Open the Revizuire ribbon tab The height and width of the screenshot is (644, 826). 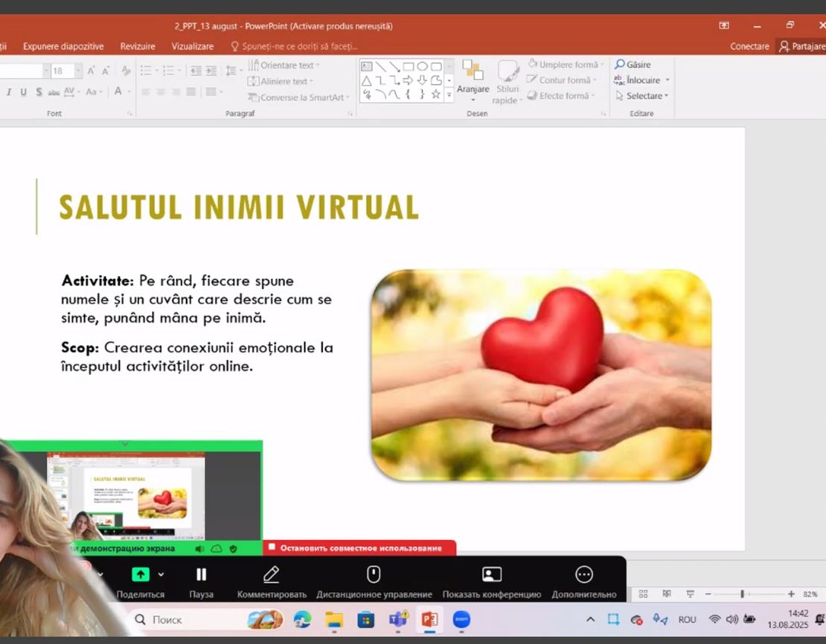click(x=138, y=46)
